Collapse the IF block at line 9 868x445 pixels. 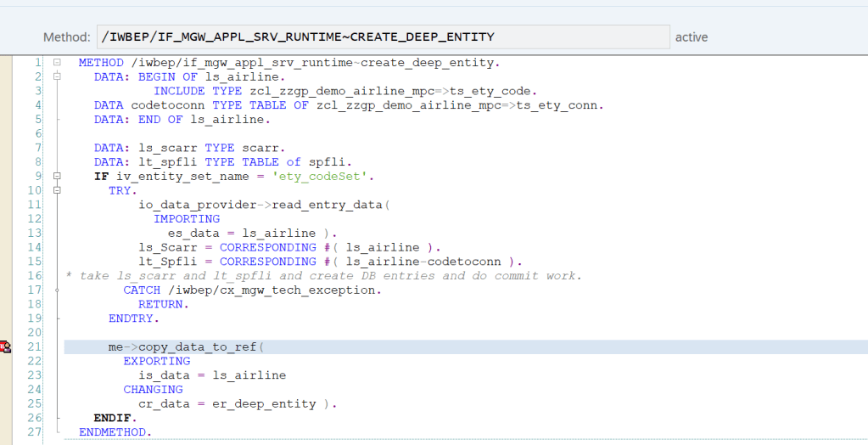(x=56, y=177)
